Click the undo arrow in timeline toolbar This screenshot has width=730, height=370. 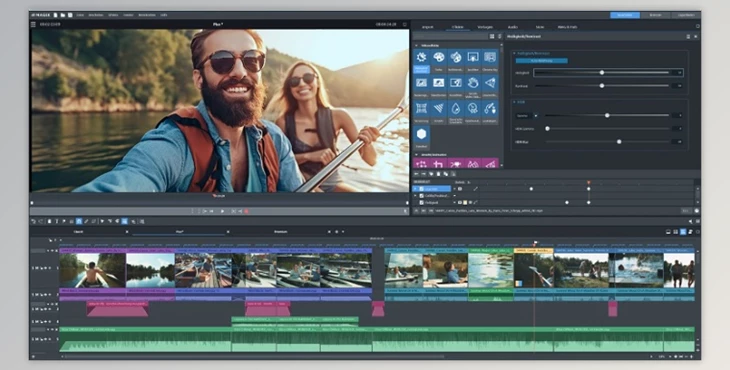click(x=33, y=222)
